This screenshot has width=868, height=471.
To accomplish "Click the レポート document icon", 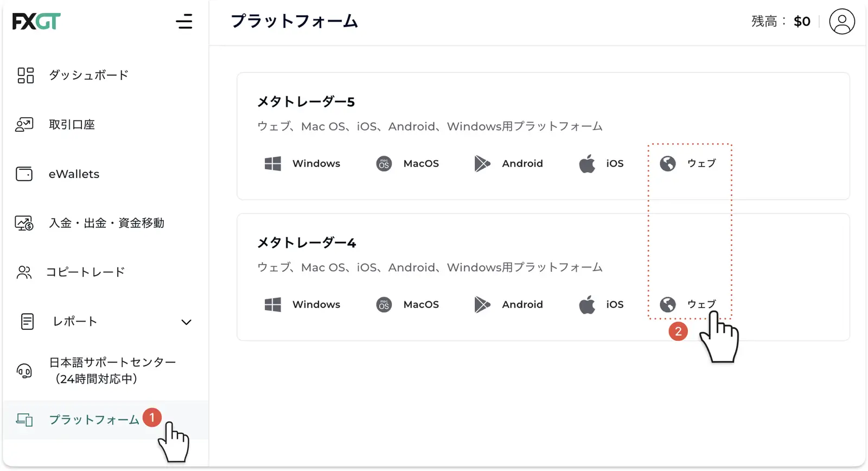I will [x=27, y=322].
